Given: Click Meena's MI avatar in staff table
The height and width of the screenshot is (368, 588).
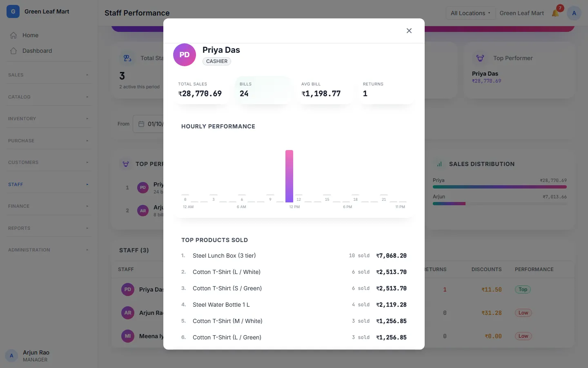Looking at the screenshot, I should point(128,336).
